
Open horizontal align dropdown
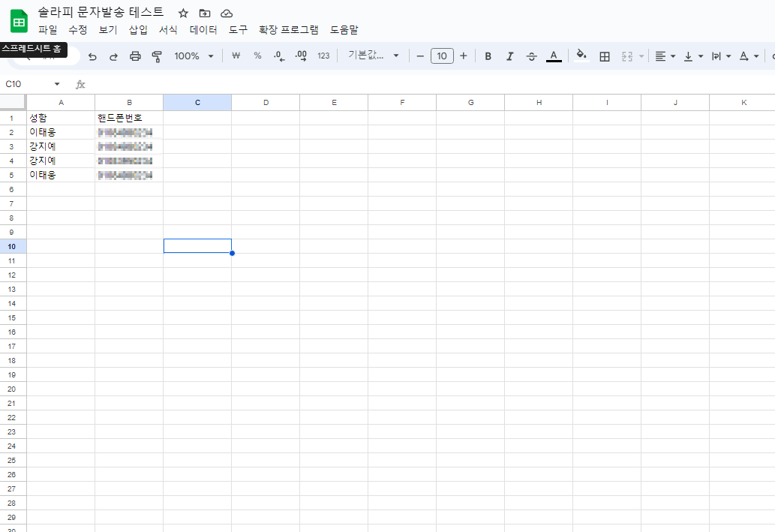[x=665, y=56]
